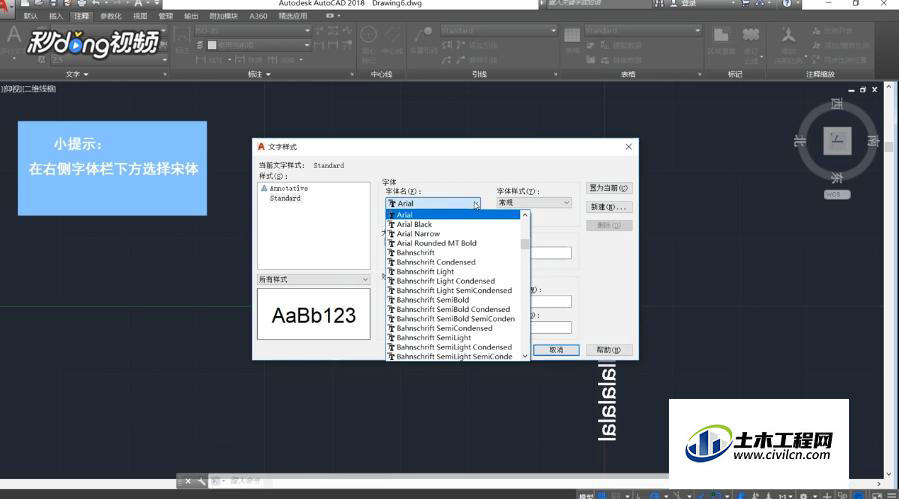
Task: Open the font name (字体名) combo box
Action: (433, 203)
